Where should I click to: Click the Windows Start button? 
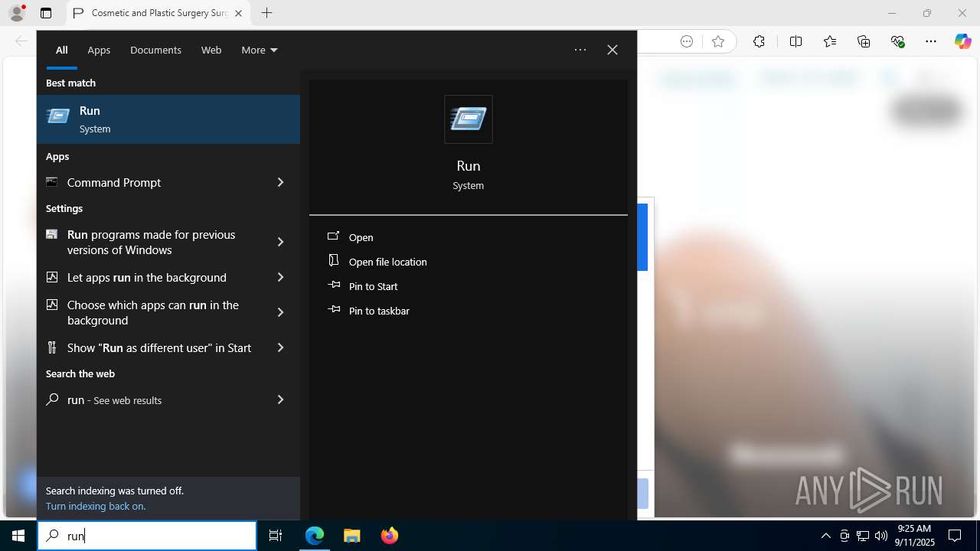coord(18,536)
